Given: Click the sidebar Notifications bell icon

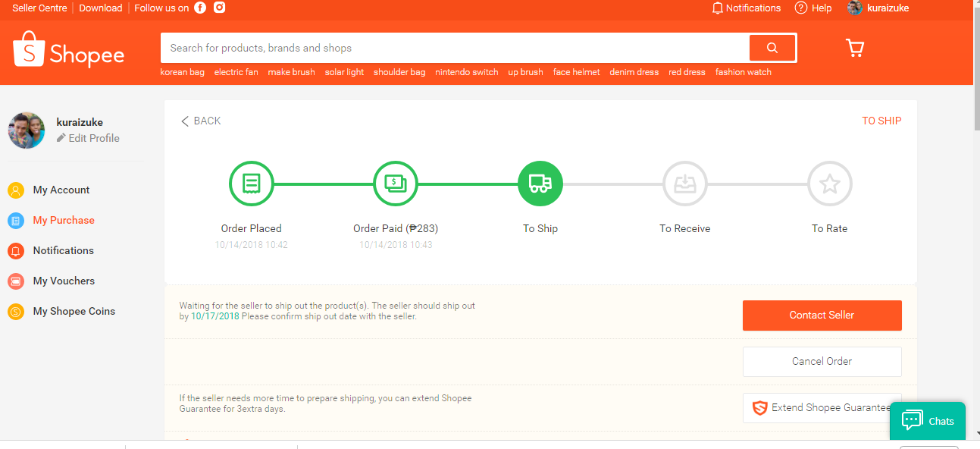Looking at the screenshot, I should pos(16,251).
